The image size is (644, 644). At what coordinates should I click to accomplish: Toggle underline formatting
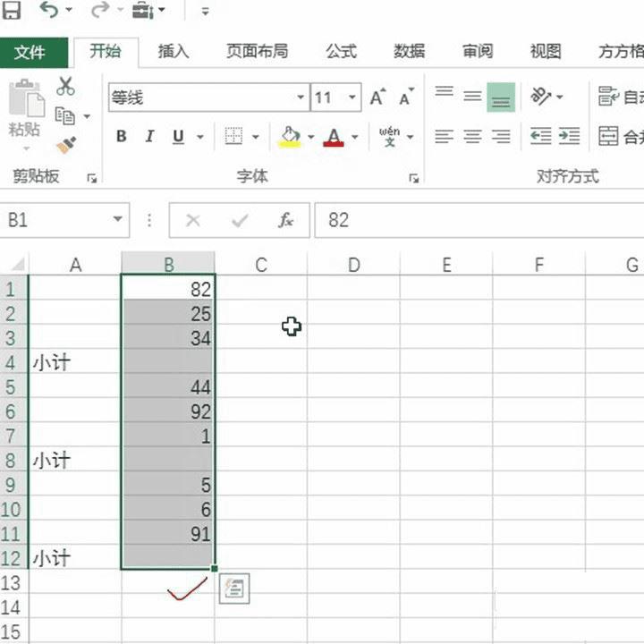tap(178, 136)
